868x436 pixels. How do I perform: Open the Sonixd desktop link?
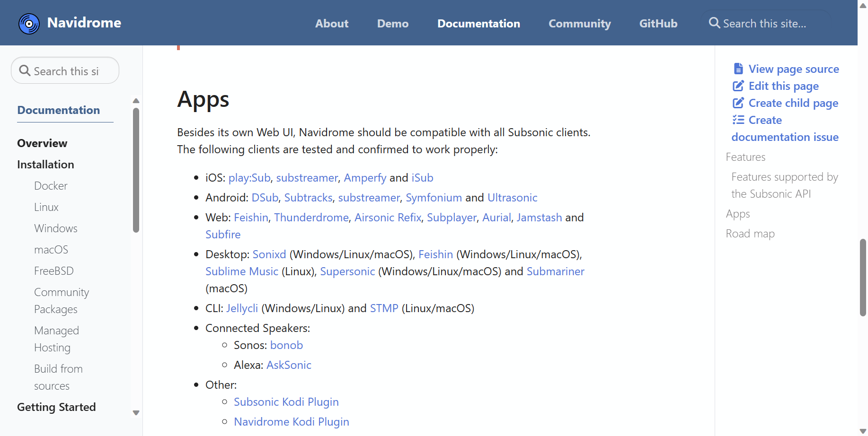tap(269, 254)
